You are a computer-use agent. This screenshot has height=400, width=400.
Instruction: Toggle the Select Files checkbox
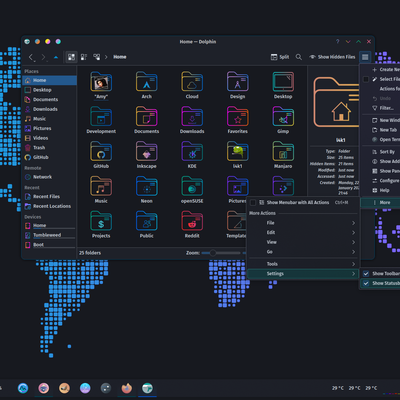pos(366,79)
